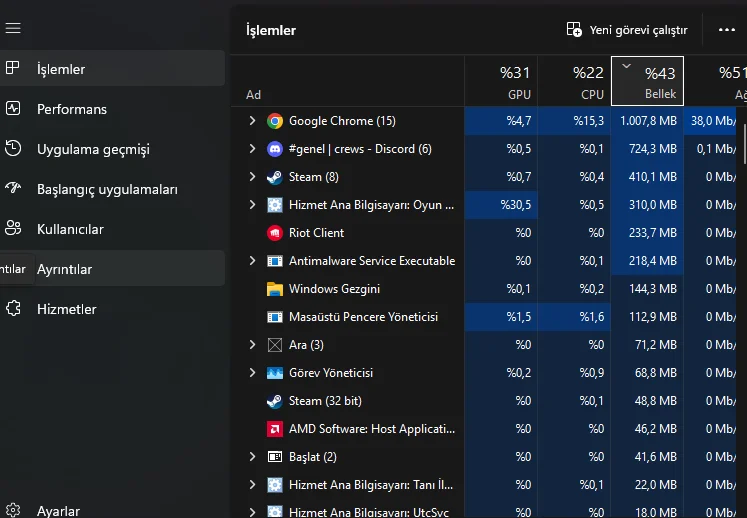This screenshot has width=747, height=518.
Task: Open the three-dot more options menu
Action: 727,30
